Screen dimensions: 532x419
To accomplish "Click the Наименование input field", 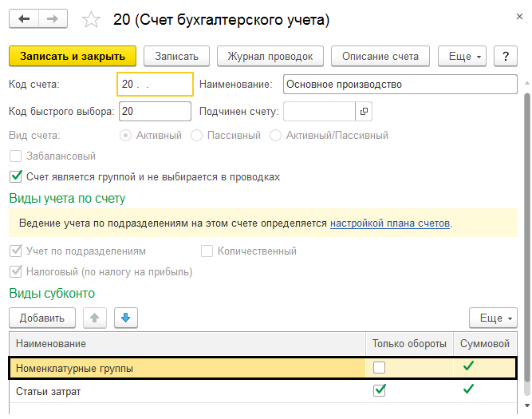I will click(x=399, y=84).
